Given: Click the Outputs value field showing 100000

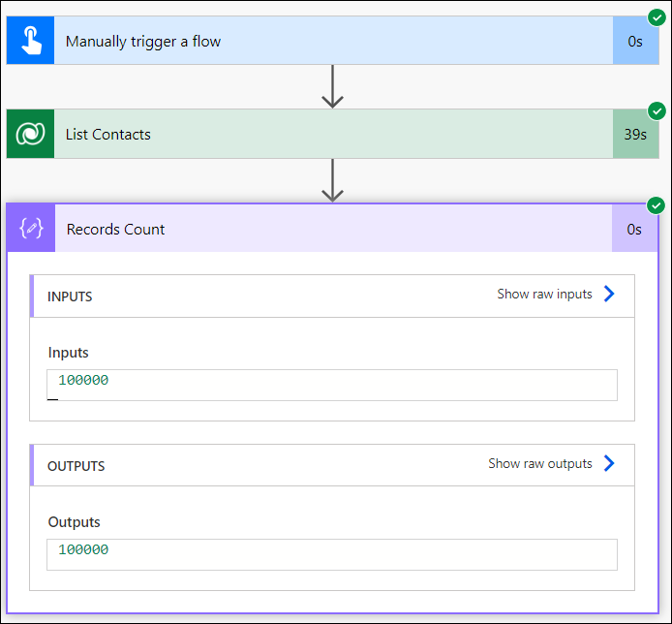Looking at the screenshot, I should pyautogui.click(x=332, y=554).
